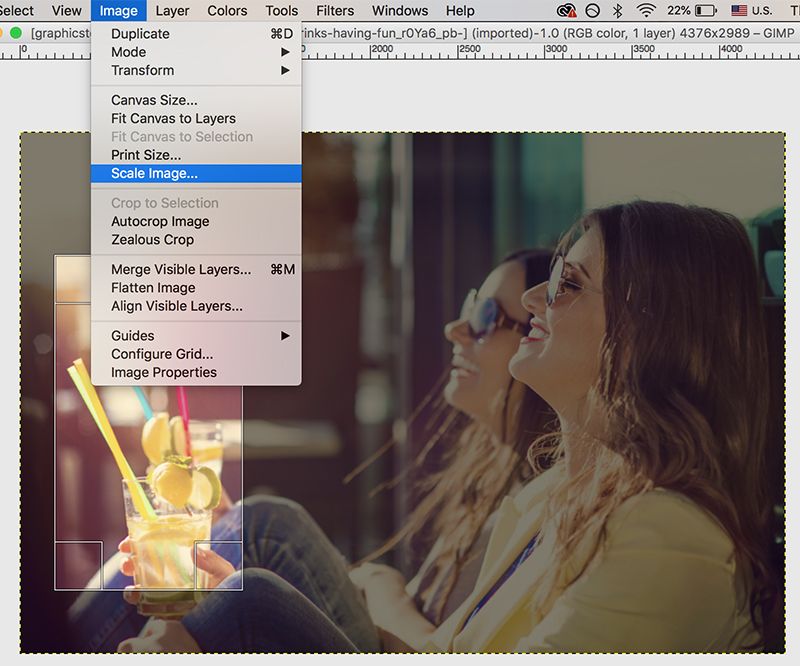Open the Bluetooth menu
The width and height of the screenshot is (800, 666).
(x=618, y=11)
